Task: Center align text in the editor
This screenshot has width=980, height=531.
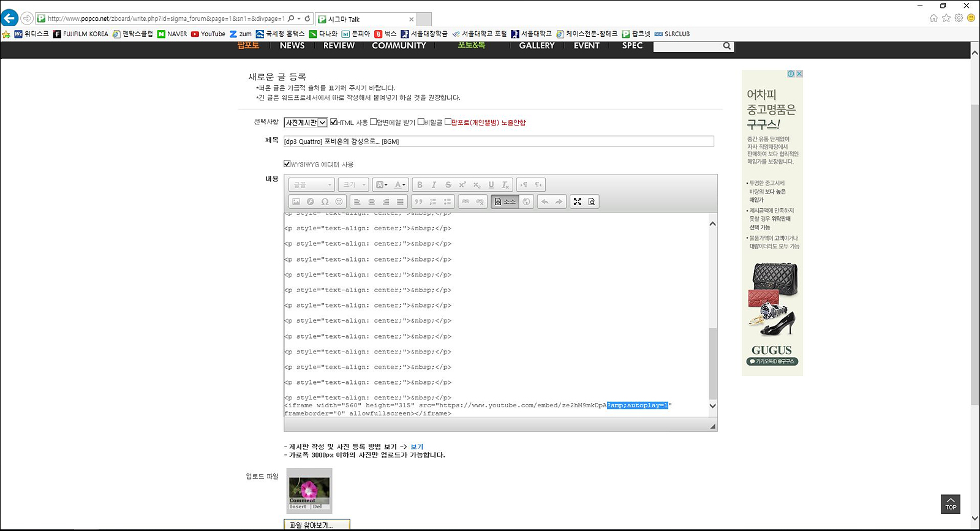Action: (371, 201)
